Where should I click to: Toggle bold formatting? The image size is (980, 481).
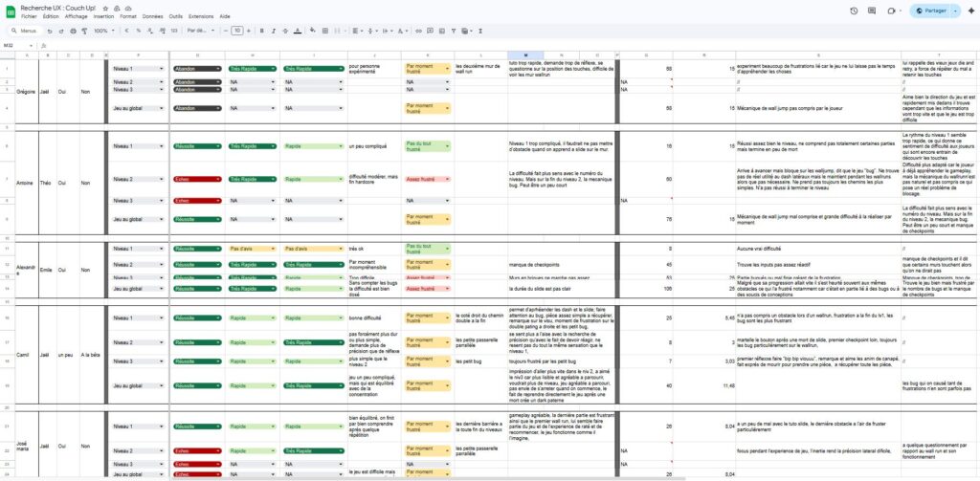pos(262,31)
